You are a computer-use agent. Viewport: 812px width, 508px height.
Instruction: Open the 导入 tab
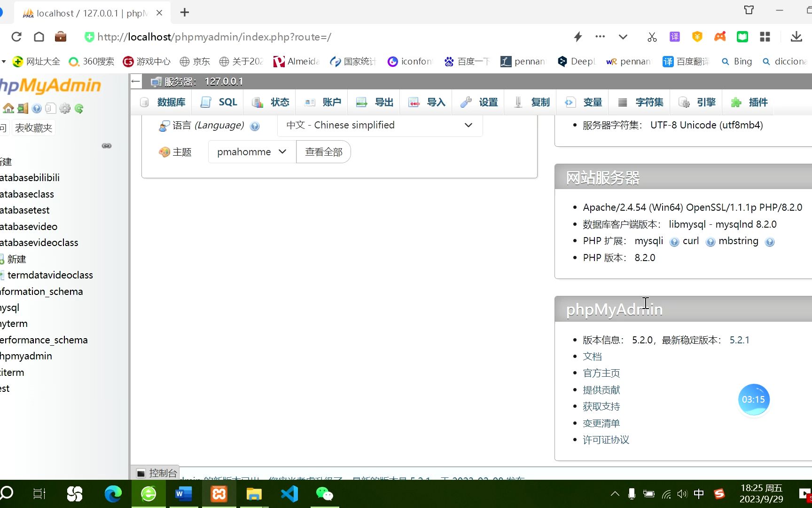(427, 102)
